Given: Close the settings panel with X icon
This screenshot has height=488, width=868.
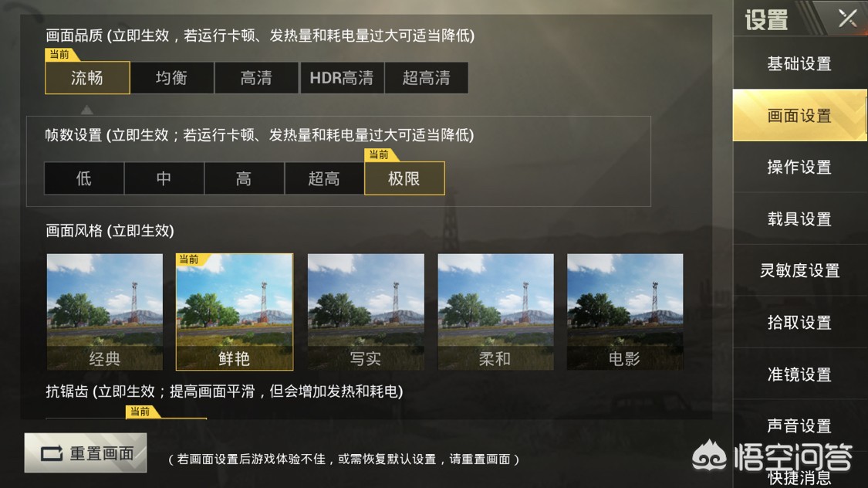Looking at the screenshot, I should coord(847,19).
